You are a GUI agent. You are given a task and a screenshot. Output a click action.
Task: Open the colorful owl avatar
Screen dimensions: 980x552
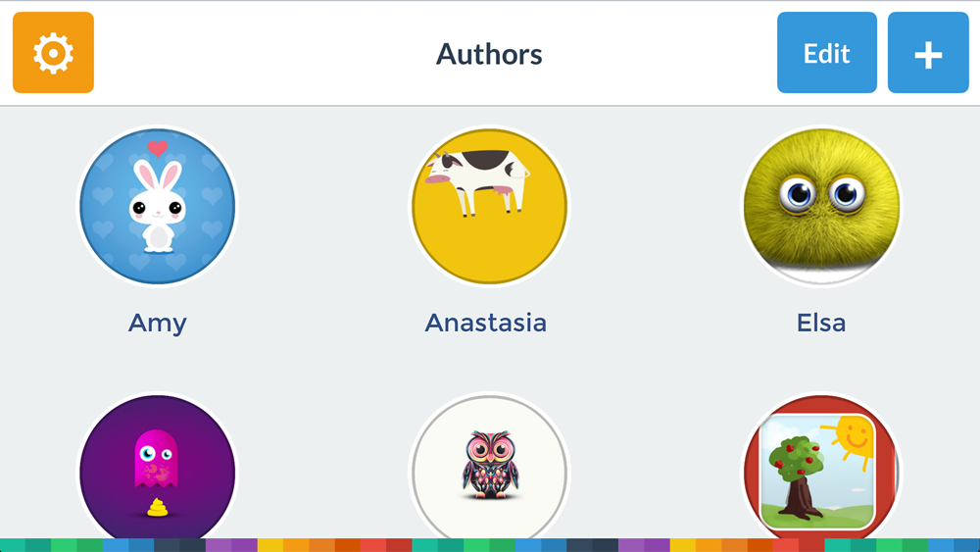[x=489, y=469]
